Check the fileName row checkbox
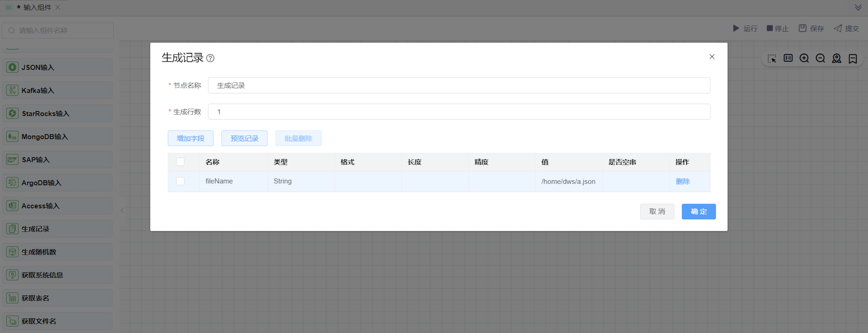868x333 pixels. click(x=180, y=181)
